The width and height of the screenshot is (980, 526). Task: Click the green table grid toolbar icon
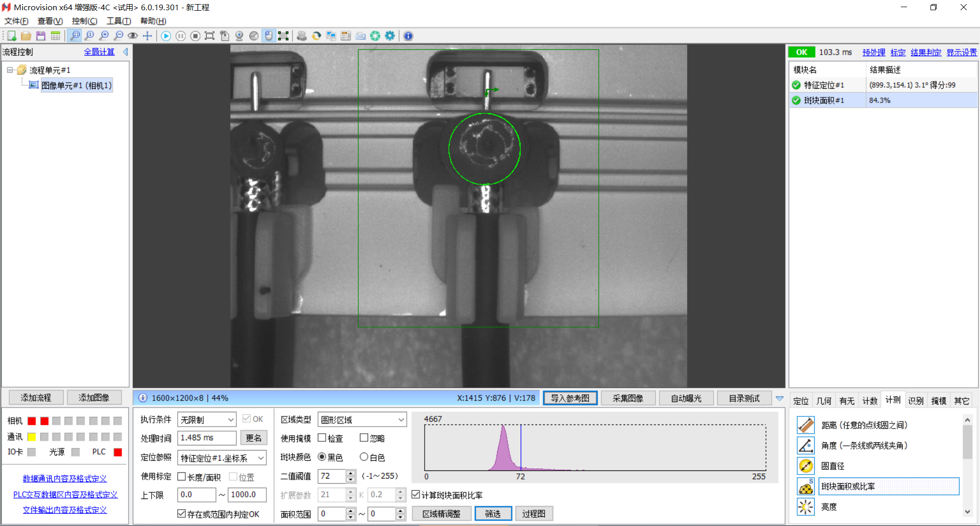click(56, 36)
